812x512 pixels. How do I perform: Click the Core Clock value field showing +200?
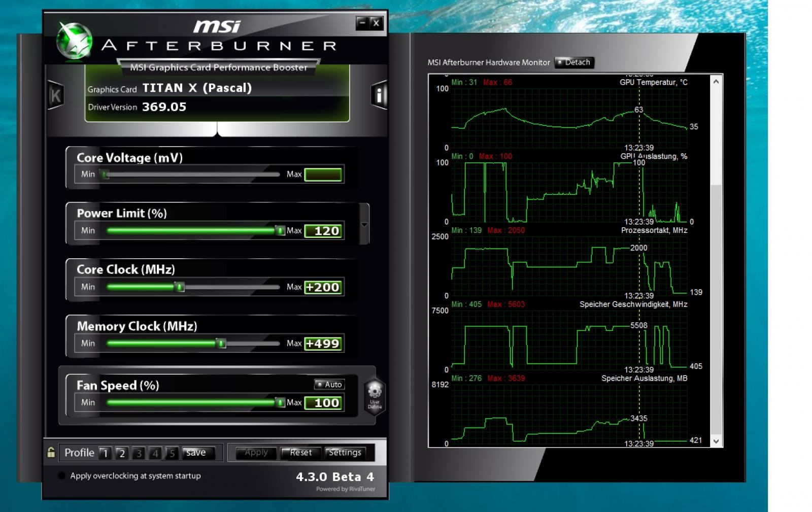pyautogui.click(x=323, y=287)
